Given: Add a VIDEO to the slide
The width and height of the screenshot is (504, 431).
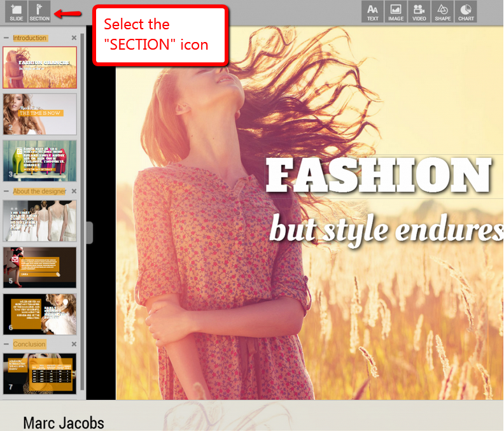Looking at the screenshot, I should pyautogui.click(x=419, y=11).
